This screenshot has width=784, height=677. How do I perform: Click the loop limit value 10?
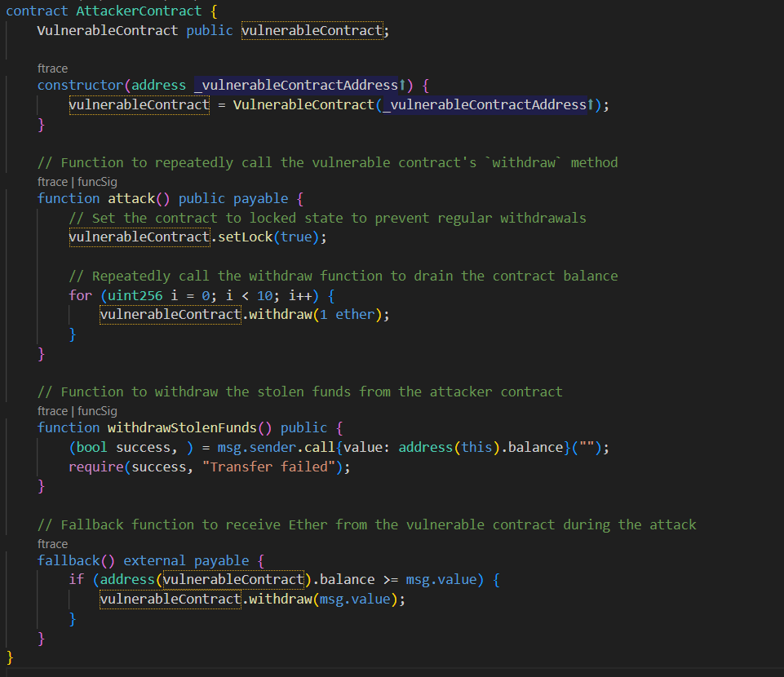click(264, 295)
